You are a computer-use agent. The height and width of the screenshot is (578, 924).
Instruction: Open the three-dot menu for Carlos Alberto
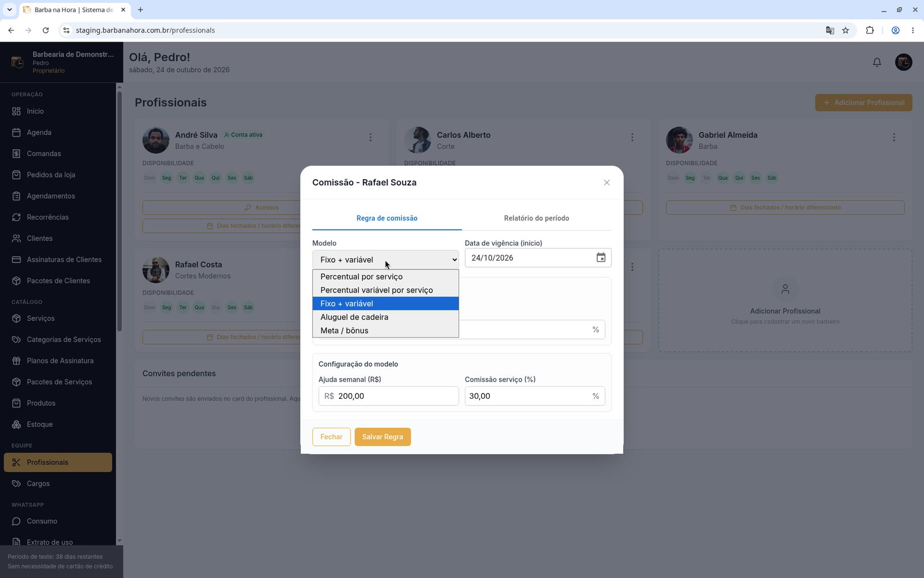tap(632, 138)
